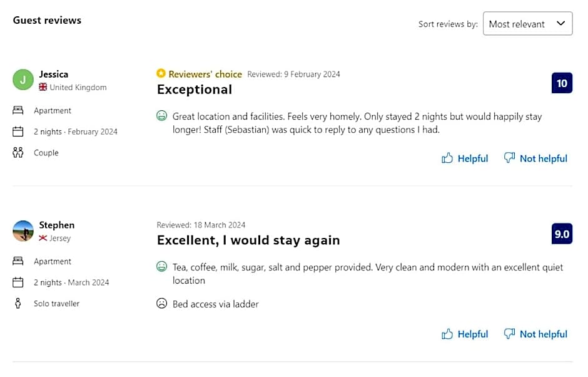Click the 10 score badge
Screen dimensions: 588x377
(562, 83)
